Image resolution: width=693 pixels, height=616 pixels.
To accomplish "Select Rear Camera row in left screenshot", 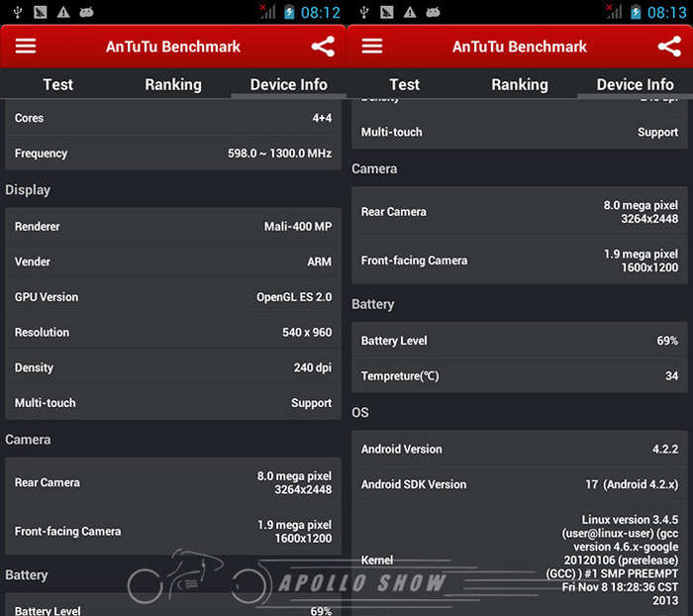I will (x=173, y=482).
